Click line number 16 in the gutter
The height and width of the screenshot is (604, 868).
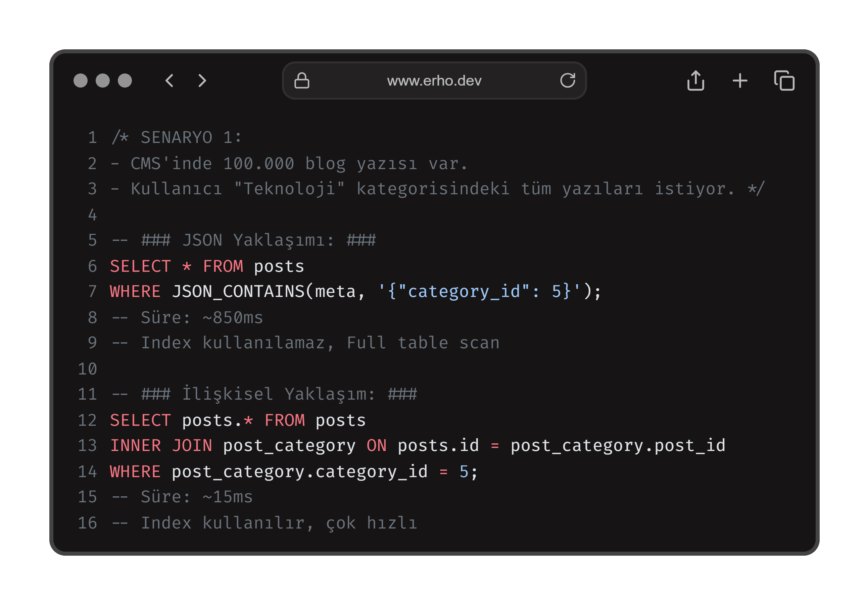87,523
